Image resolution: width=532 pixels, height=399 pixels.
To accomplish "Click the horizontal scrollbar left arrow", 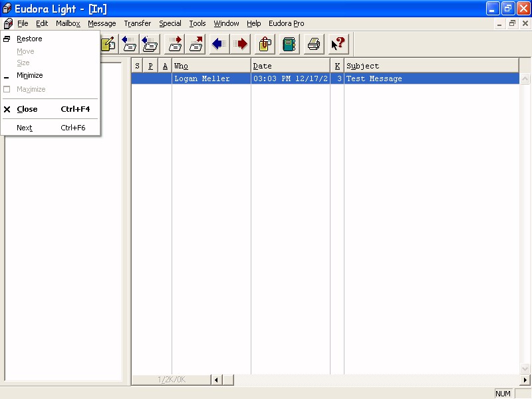I will pyautogui.click(x=217, y=380).
